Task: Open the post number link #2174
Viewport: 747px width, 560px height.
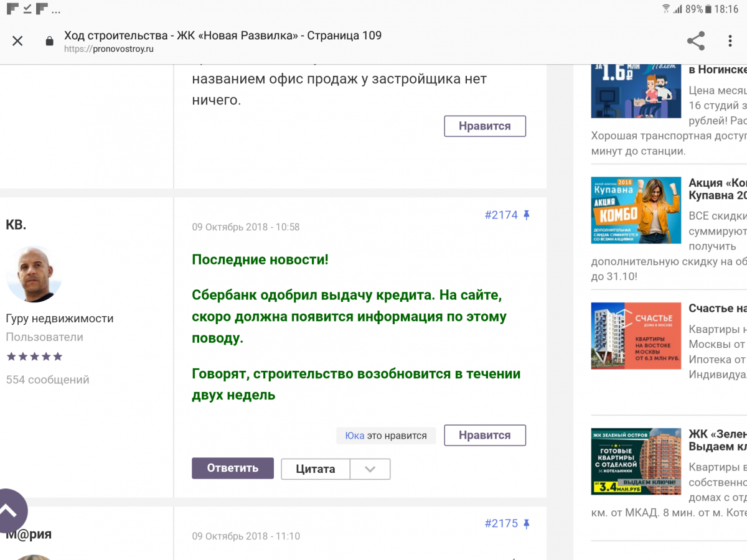Action: point(501,215)
